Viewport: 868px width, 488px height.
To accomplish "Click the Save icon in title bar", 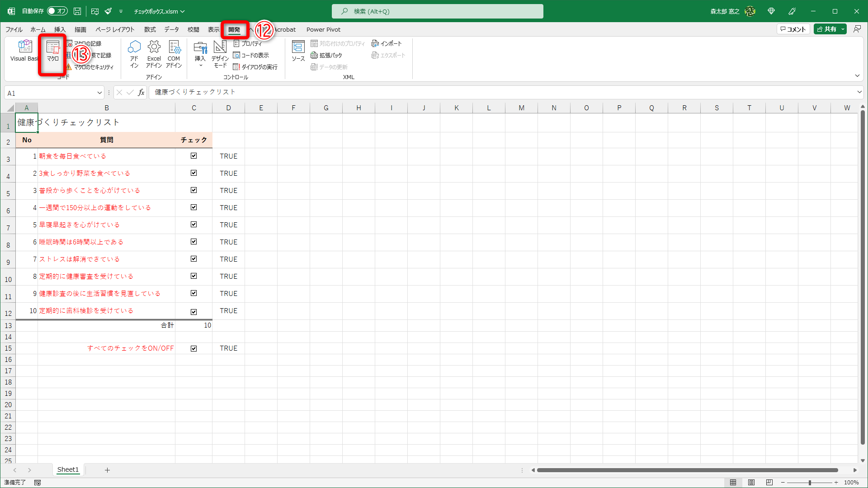I will click(77, 11).
